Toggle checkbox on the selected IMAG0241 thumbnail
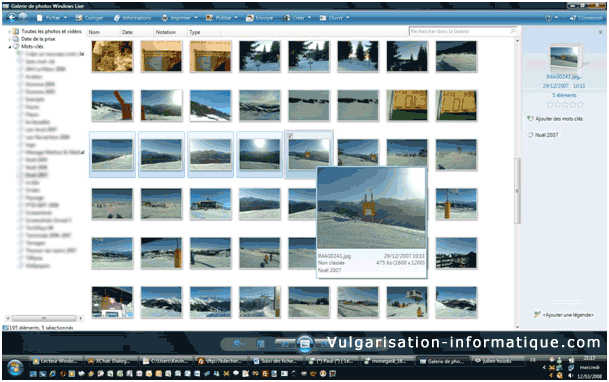This screenshot has width=609, height=382. (290, 136)
